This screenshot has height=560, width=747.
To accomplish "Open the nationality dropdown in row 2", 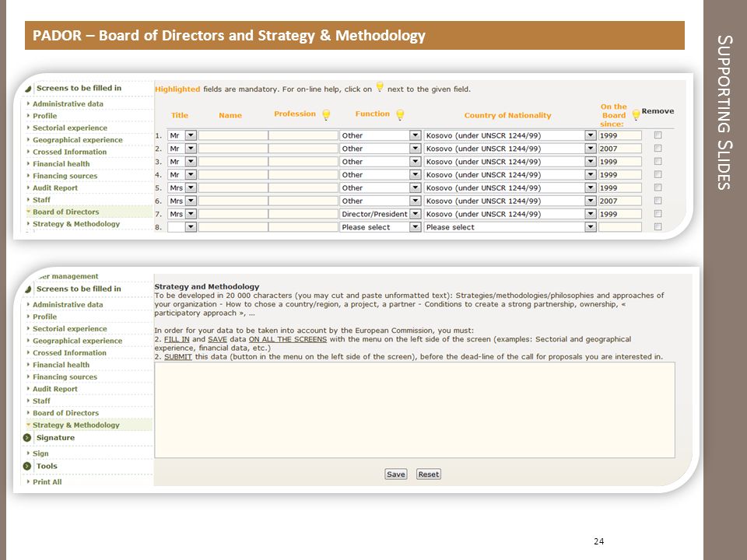I will pos(591,149).
